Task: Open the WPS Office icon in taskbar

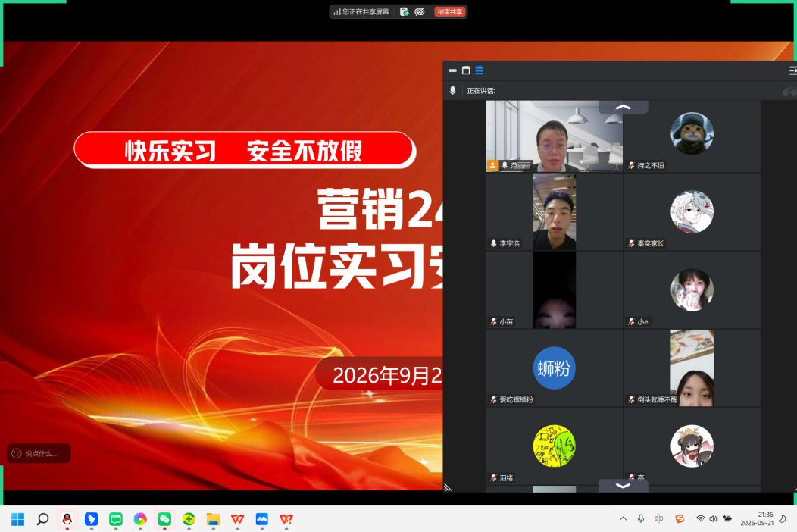Action: (x=237, y=519)
